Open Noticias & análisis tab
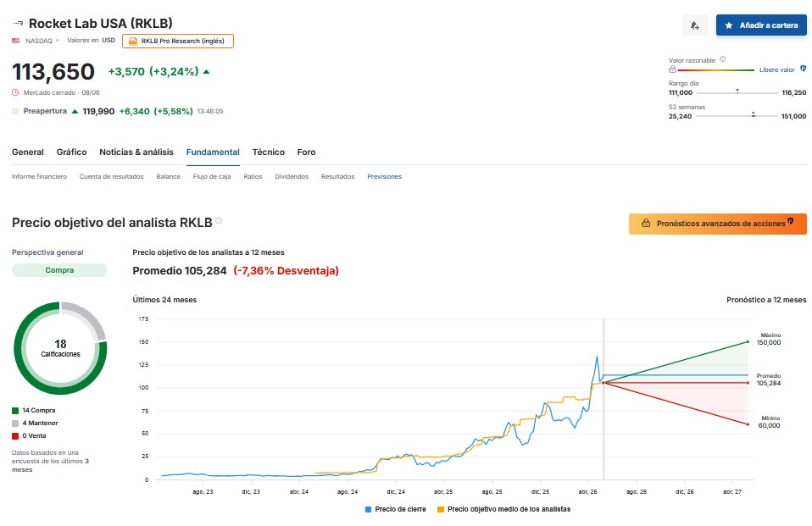 click(x=136, y=152)
